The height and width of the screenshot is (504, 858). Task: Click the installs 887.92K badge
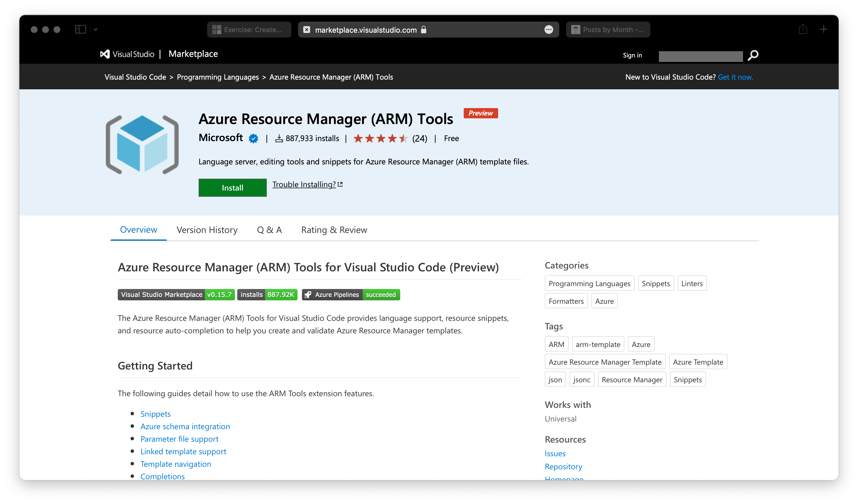(267, 294)
